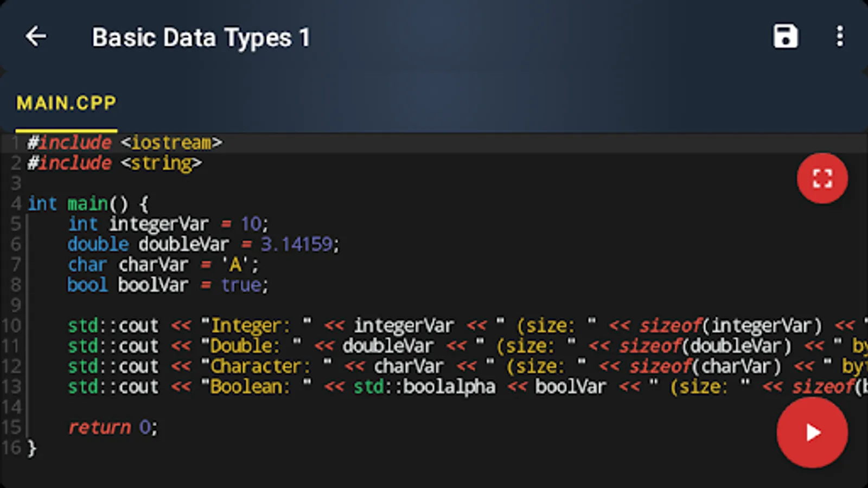Click the "char charVar = 'A';" line

click(163, 265)
